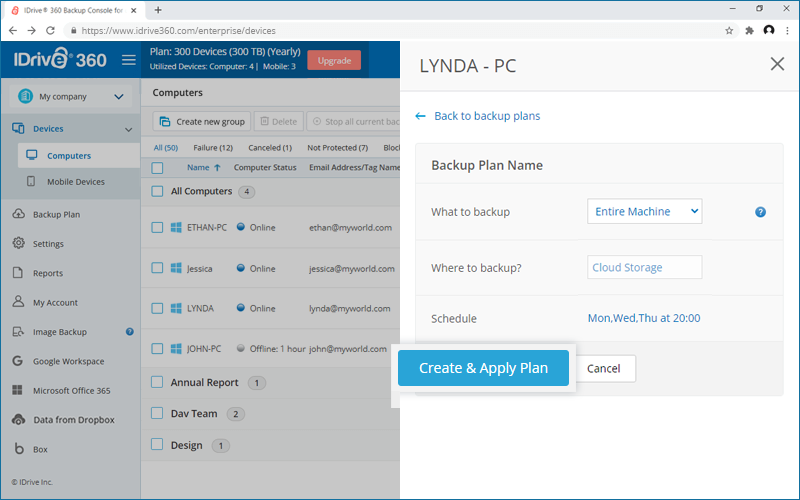The width and height of the screenshot is (800, 500).
Task: Click Back to backup plans link
Action: point(487,116)
